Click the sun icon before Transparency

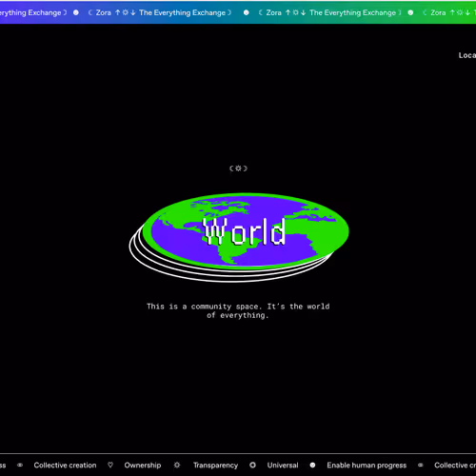tap(177, 465)
